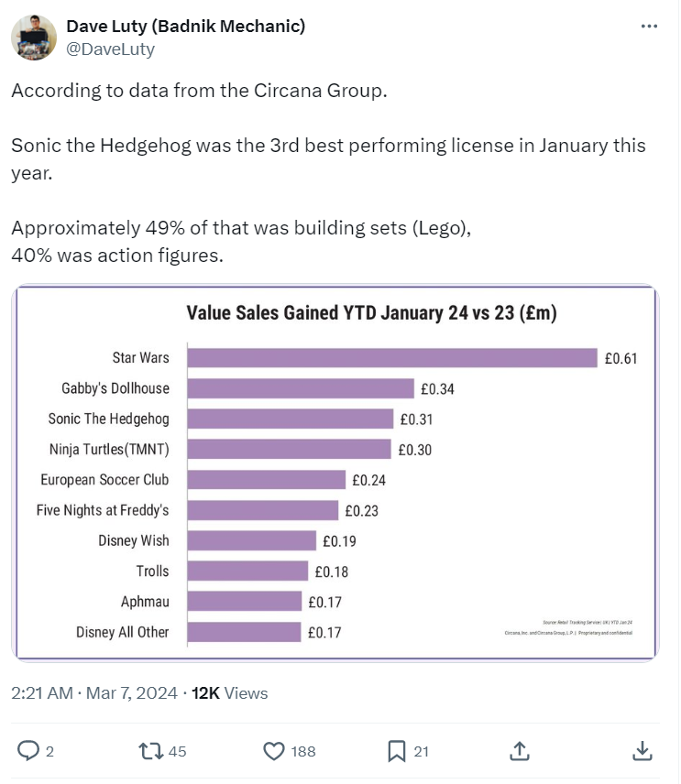Click the 188 likes count
The height and width of the screenshot is (784, 681).
[303, 752]
